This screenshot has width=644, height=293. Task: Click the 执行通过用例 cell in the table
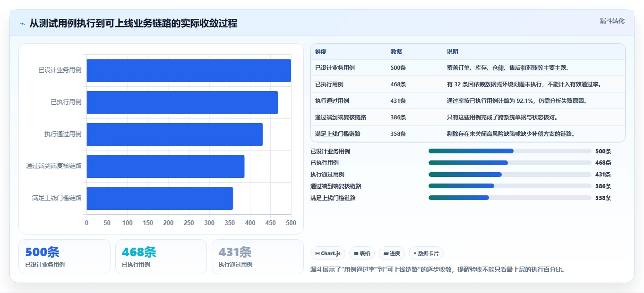[x=332, y=101]
